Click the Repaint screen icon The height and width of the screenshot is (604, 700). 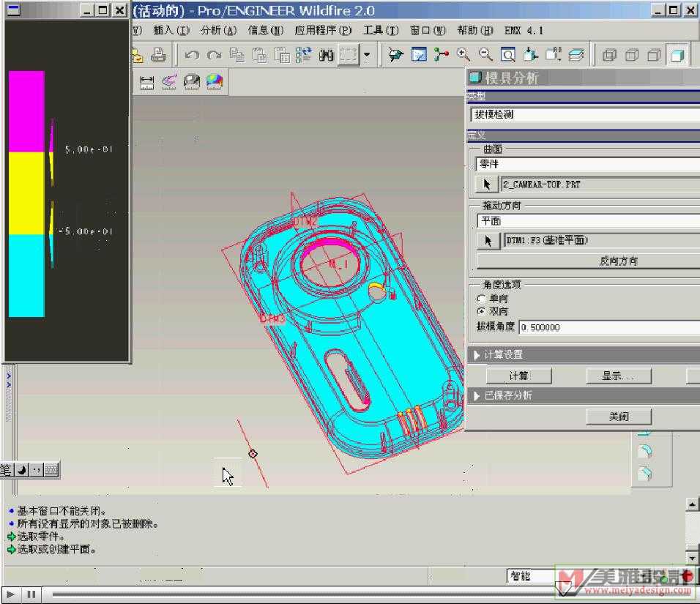point(419,55)
